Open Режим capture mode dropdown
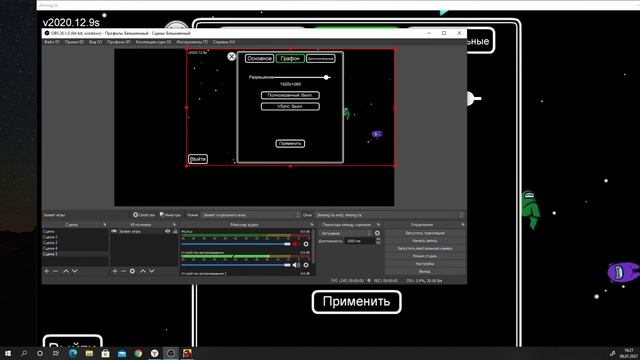Screen dimensions: 640x360 coord(251,215)
